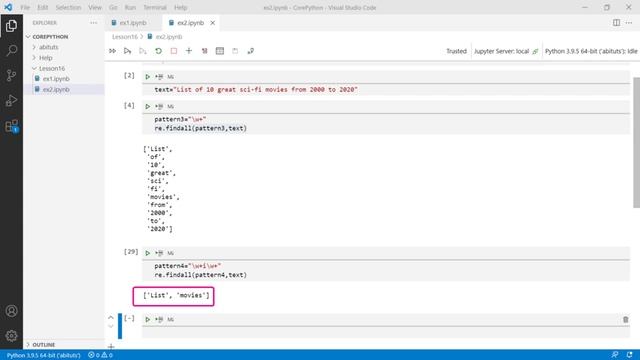Image resolution: width=640 pixels, height=360 pixels.
Task: Move the selected cell down
Action: (111, 326)
